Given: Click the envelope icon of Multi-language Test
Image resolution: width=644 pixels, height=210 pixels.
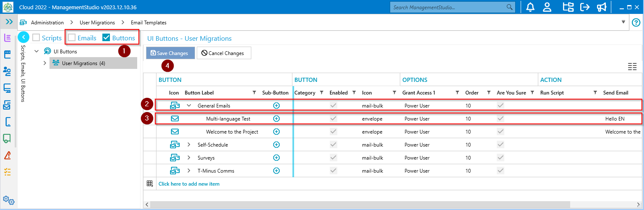Looking at the screenshot, I should tap(175, 119).
